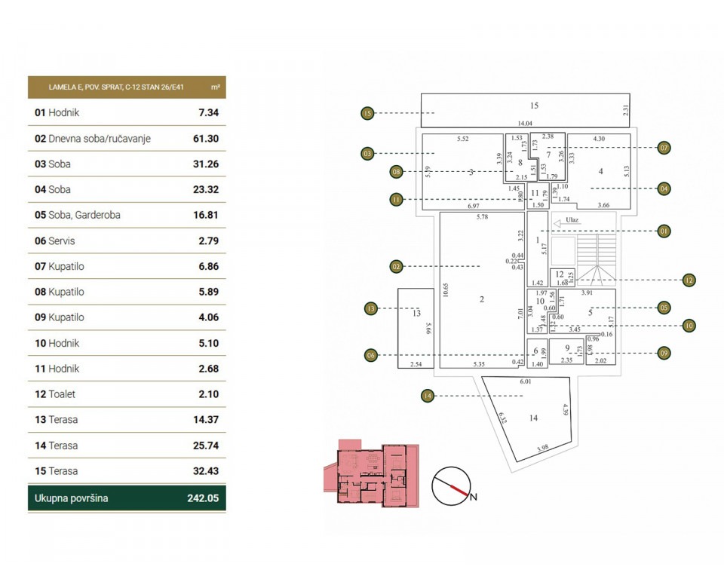The width and height of the screenshot is (724, 588).
Task: Click the 15 Terasa table row
Action: point(127,471)
